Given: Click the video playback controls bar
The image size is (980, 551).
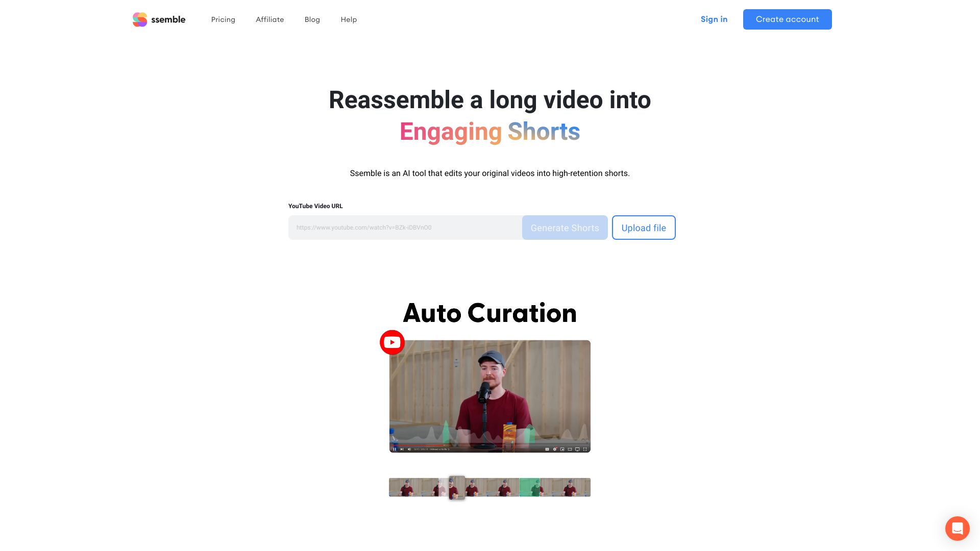Looking at the screenshot, I should click(489, 448).
